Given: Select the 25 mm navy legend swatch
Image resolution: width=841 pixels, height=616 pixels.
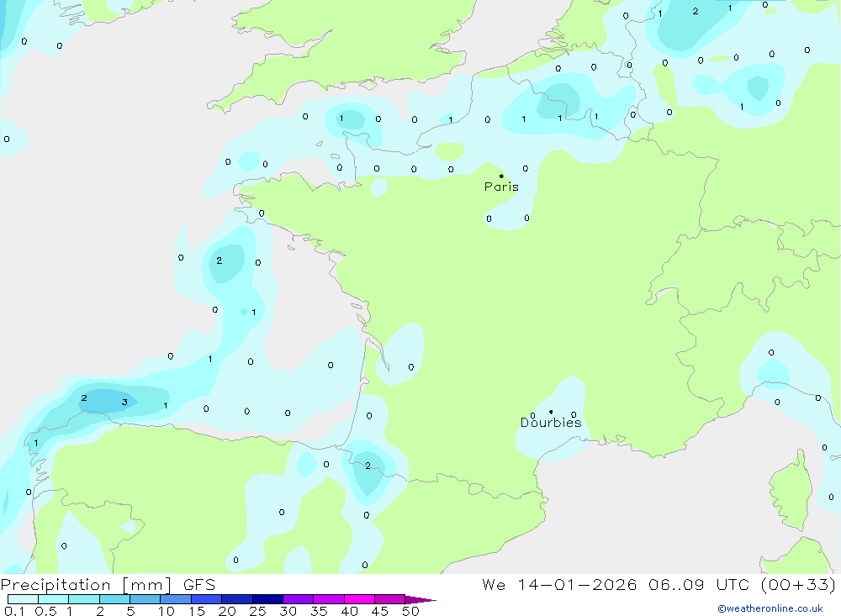Looking at the screenshot, I should coord(267,599).
